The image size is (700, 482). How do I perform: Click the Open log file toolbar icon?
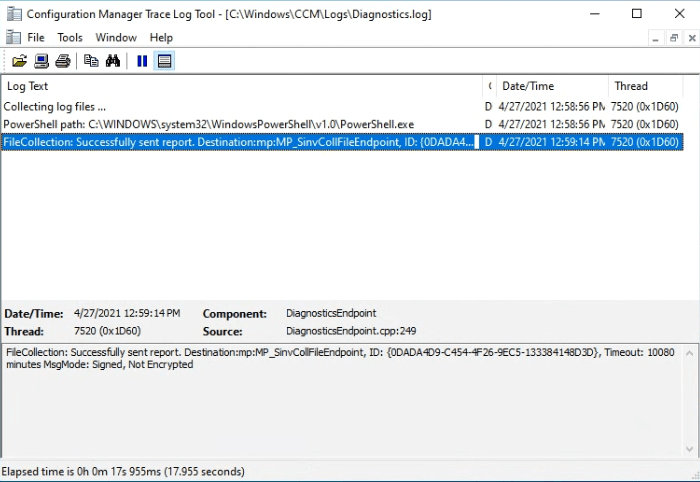coord(19,61)
